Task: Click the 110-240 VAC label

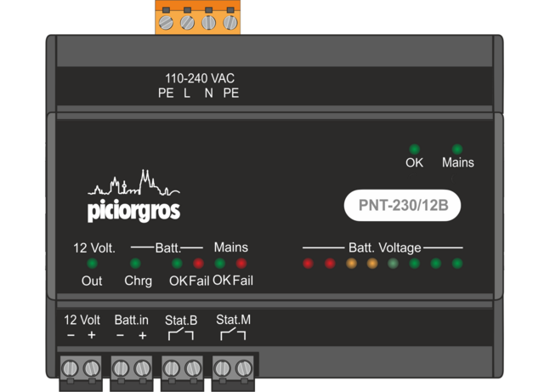Action: [200, 78]
